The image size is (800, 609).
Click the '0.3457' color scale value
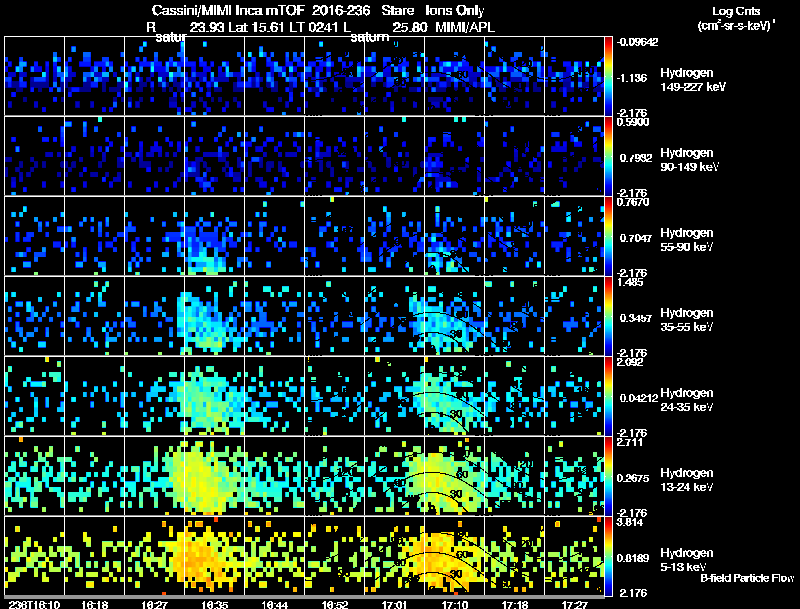tap(636, 318)
